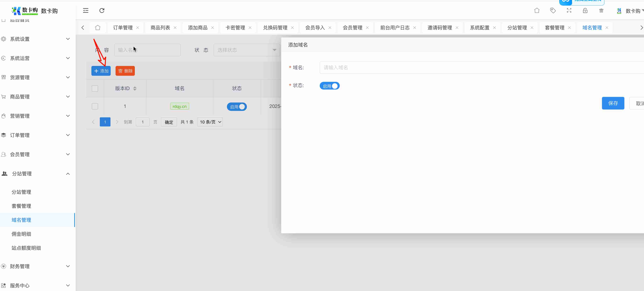The image size is (644, 291).
Task: Click the tag icon in header
Action: [x=553, y=10]
